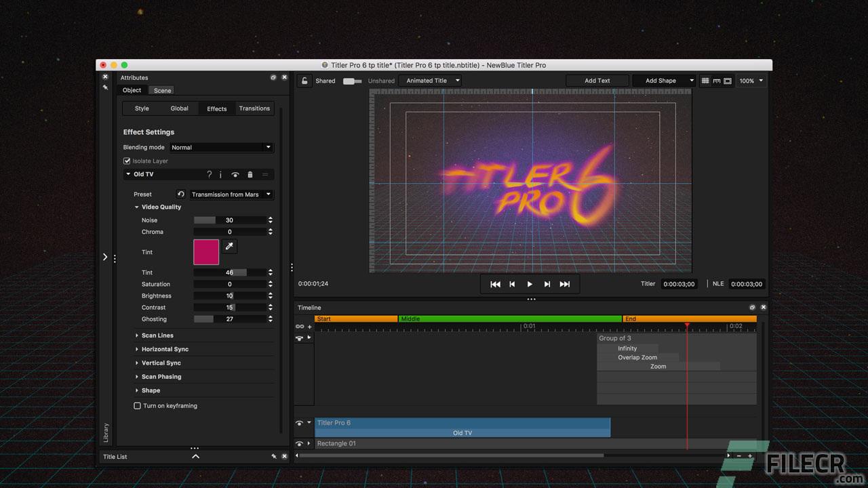868x488 pixels.
Task: Collapse the Titler Pro 6 layer
Action: (x=309, y=423)
